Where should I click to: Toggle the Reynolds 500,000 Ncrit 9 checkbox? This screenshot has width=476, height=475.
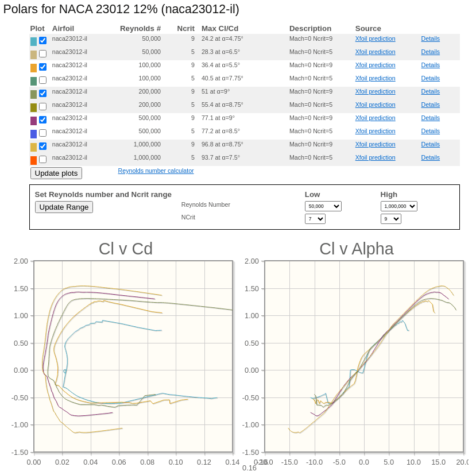pos(42,120)
